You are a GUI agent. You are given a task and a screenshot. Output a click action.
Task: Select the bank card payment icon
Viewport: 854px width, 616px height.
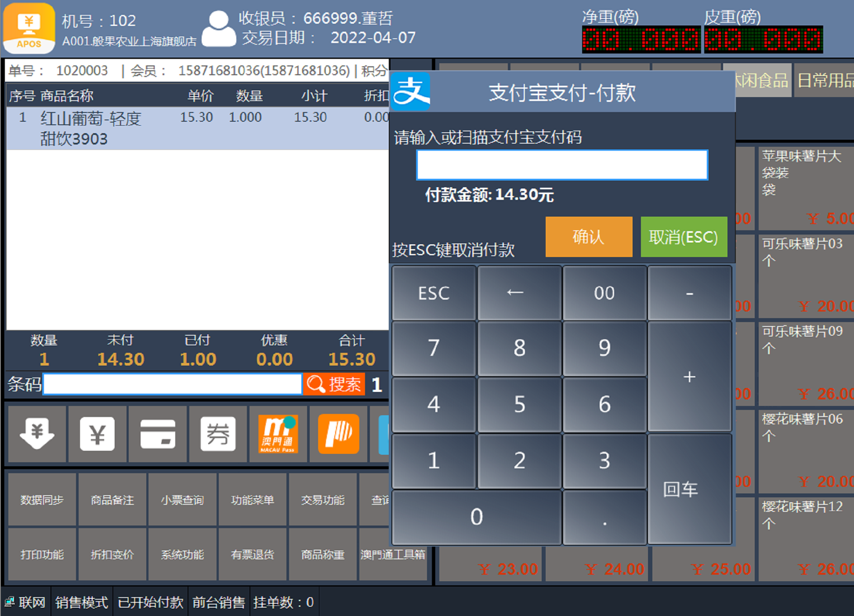pos(158,434)
